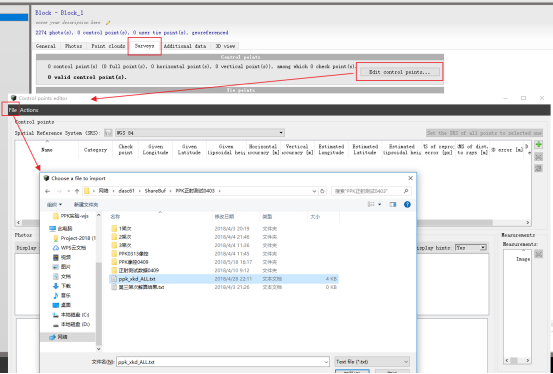The width and height of the screenshot is (553, 374).
Task: Select the Point clouds tab
Action: click(x=108, y=46)
